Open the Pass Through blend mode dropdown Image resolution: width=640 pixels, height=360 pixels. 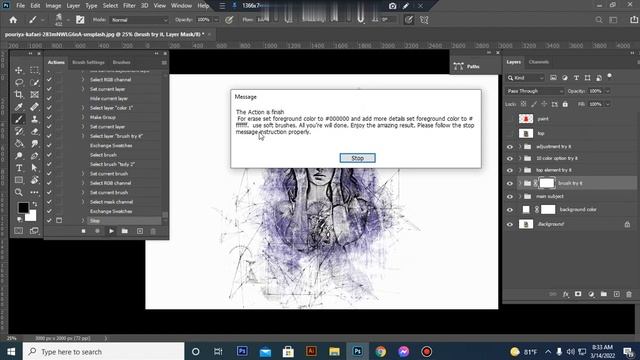point(535,91)
